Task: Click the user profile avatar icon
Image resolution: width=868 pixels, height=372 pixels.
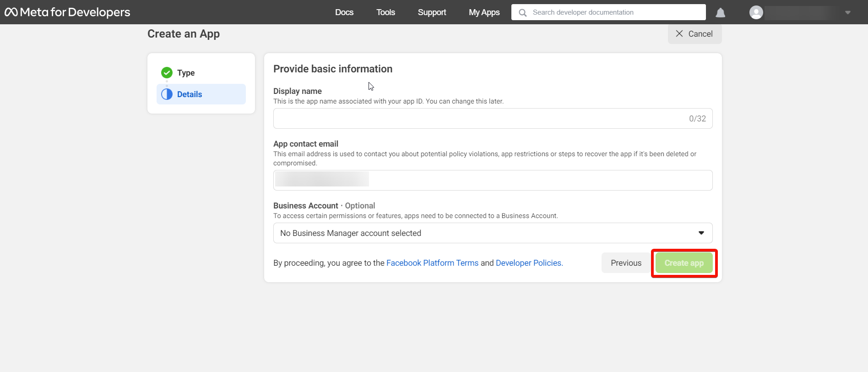Action: point(756,12)
